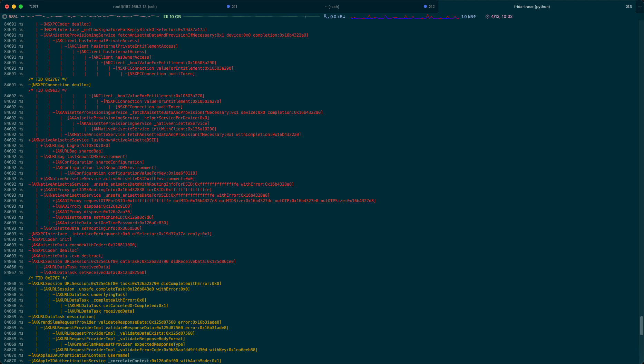This screenshot has width=644, height=364.
Task: Switch to the ~ (-zsh) tab
Action: click(x=332, y=7)
